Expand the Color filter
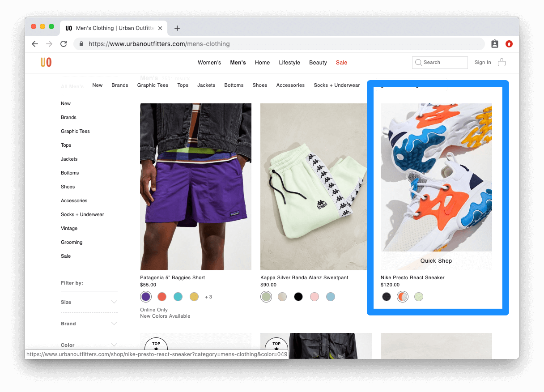The width and height of the screenshot is (544, 392). pyautogui.click(x=89, y=345)
